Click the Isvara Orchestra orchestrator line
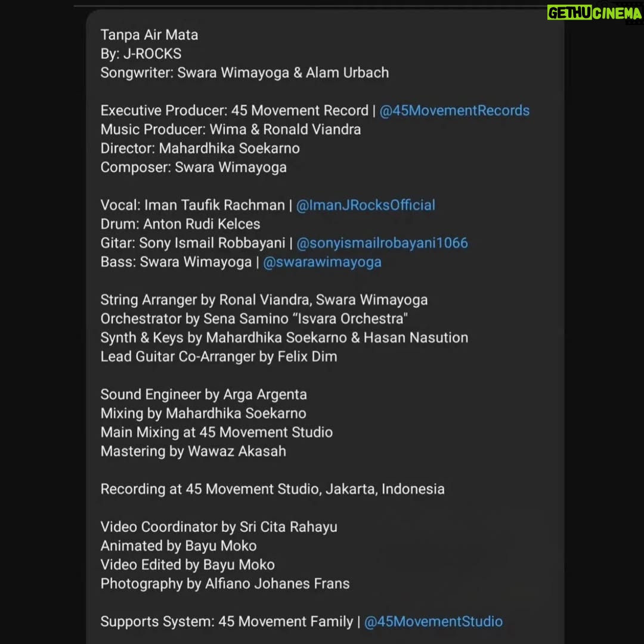The image size is (644, 644). [254, 318]
